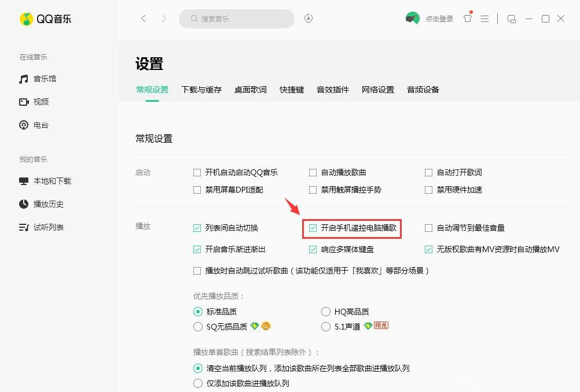The image size is (580, 392).
Task: Disable 开启手机遥控电脑播歌
Action: point(313,228)
